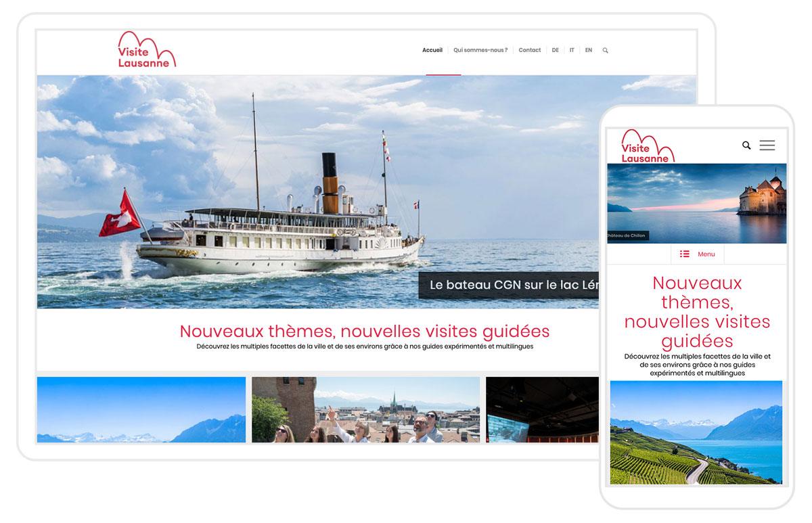The width and height of the screenshot is (812, 523).
Task: Click the steamboat hero slider image
Action: click(x=318, y=191)
